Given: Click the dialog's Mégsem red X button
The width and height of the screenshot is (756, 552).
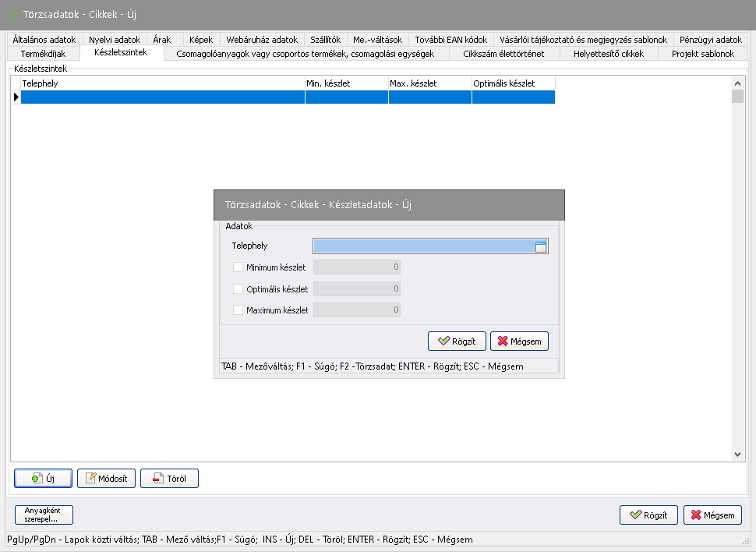Looking at the screenshot, I should point(519,341).
